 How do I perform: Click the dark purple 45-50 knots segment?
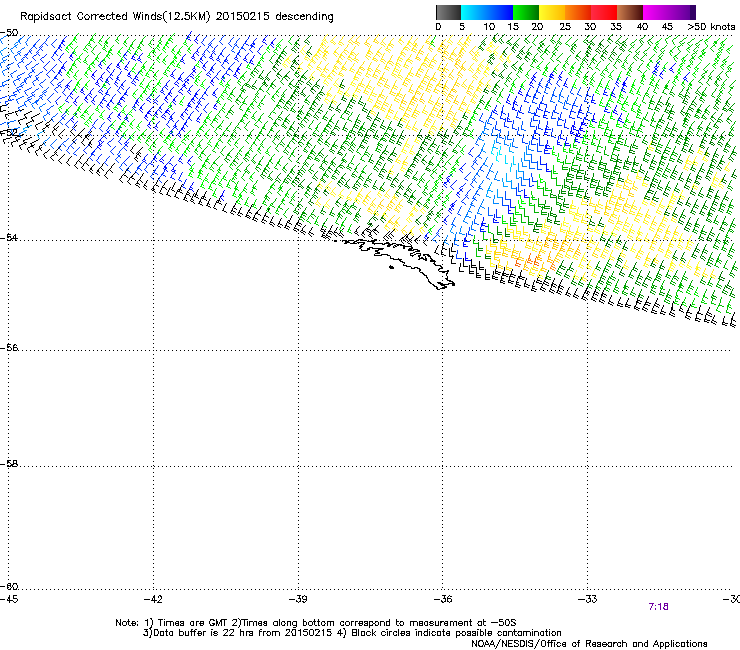coord(682,12)
